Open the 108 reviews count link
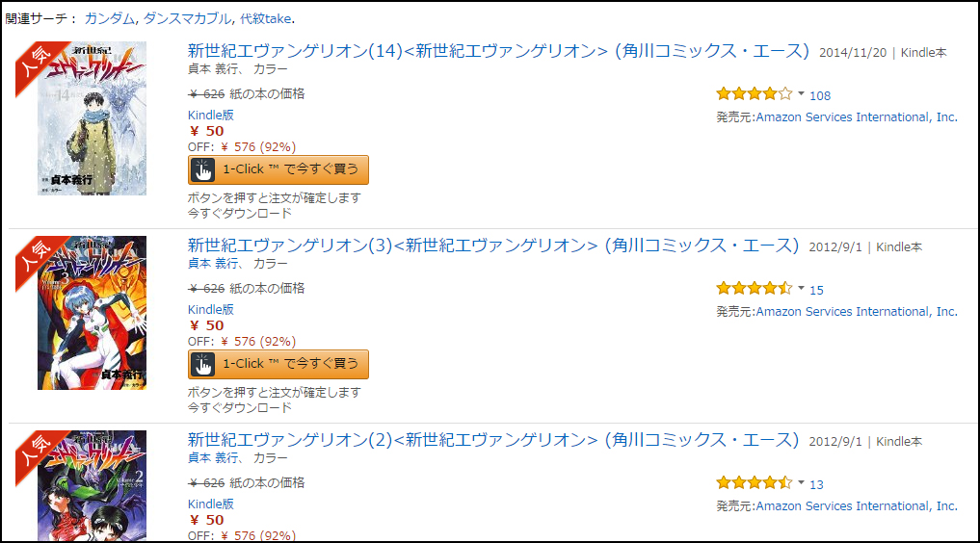Screen dimensions: 980x543 tap(820, 95)
